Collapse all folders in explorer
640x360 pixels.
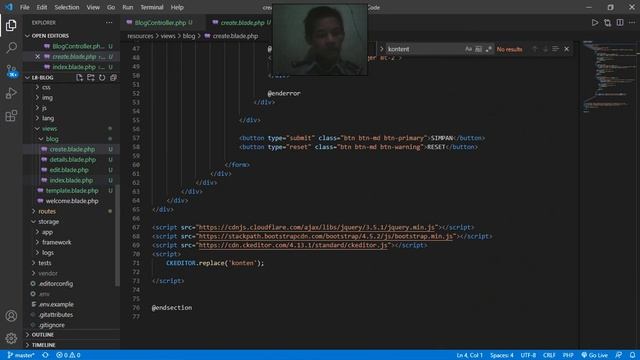coord(113,78)
